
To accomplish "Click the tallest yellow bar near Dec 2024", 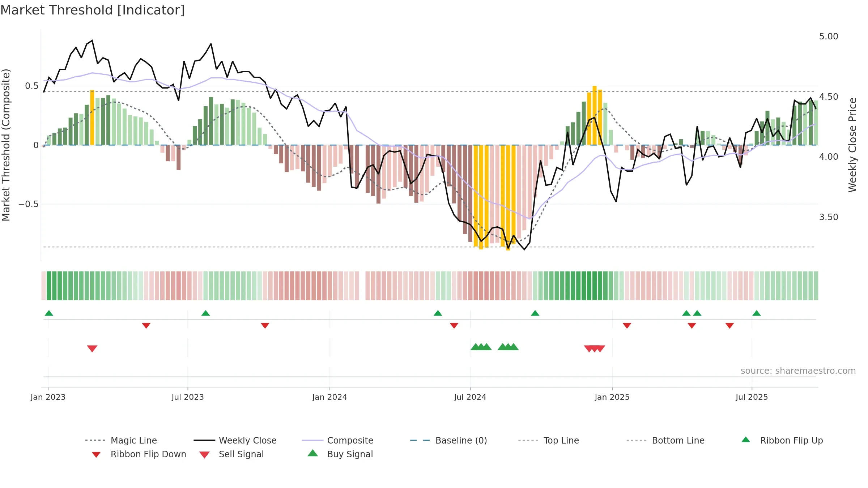I will pos(595,116).
